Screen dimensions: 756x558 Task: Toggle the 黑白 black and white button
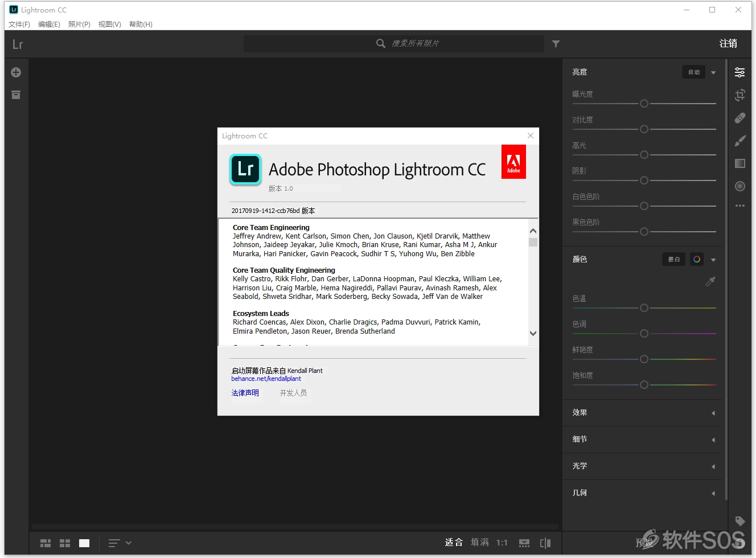pyautogui.click(x=674, y=259)
